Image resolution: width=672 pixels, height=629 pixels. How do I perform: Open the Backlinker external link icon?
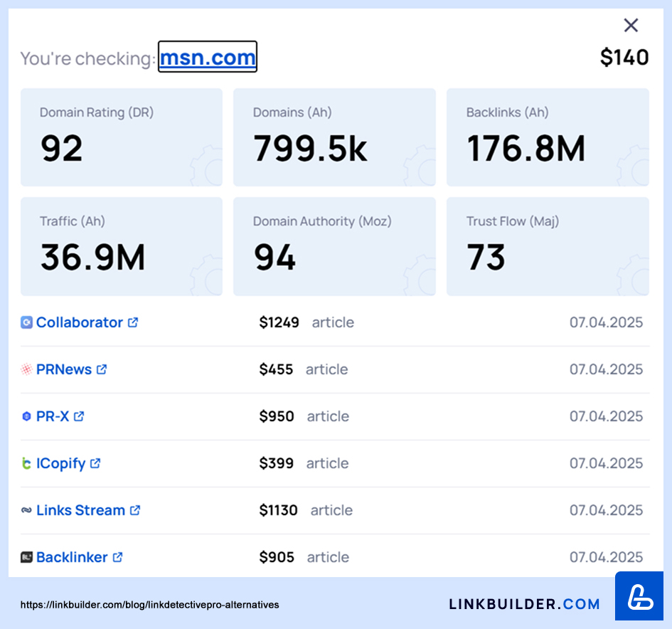(x=118, y=557)
